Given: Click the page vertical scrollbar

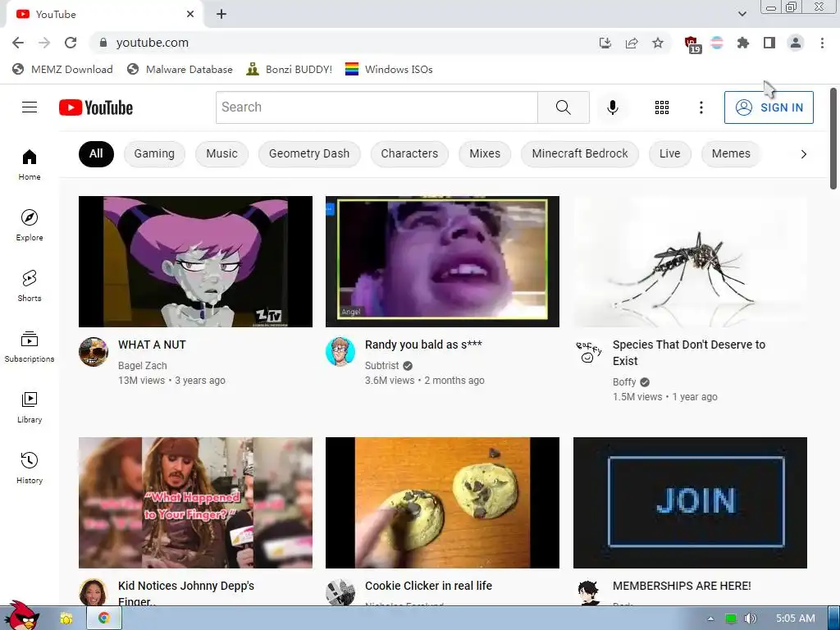Looking at the screenshot, I should [x=833, y=139].
